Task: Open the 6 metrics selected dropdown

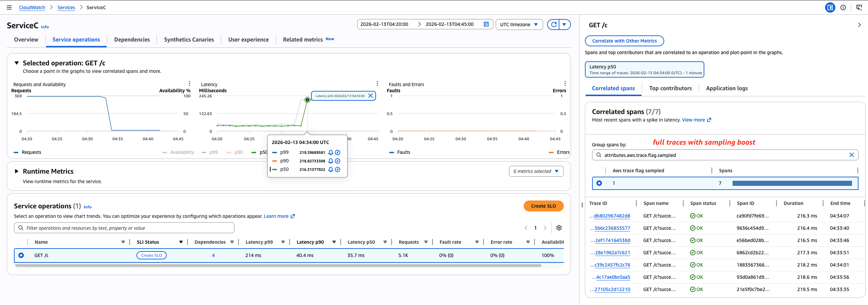Action: pyautogui.click(x=536, y=171)
